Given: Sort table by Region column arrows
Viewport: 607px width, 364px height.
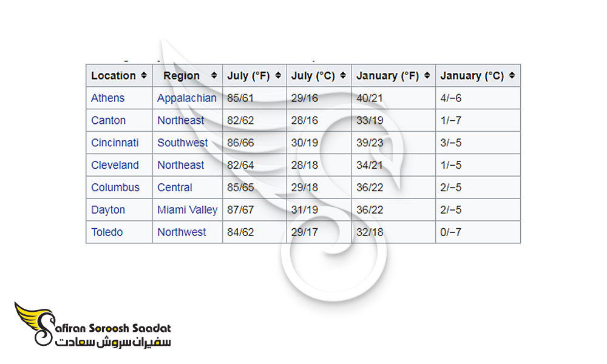Looking at the screenshot, I should (214, 75).
